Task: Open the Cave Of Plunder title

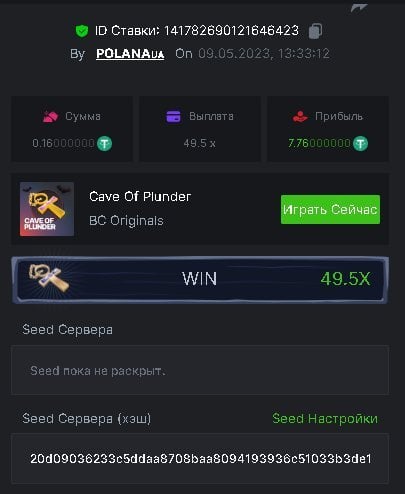Action: pyautogui.click(x=140, y=196)
